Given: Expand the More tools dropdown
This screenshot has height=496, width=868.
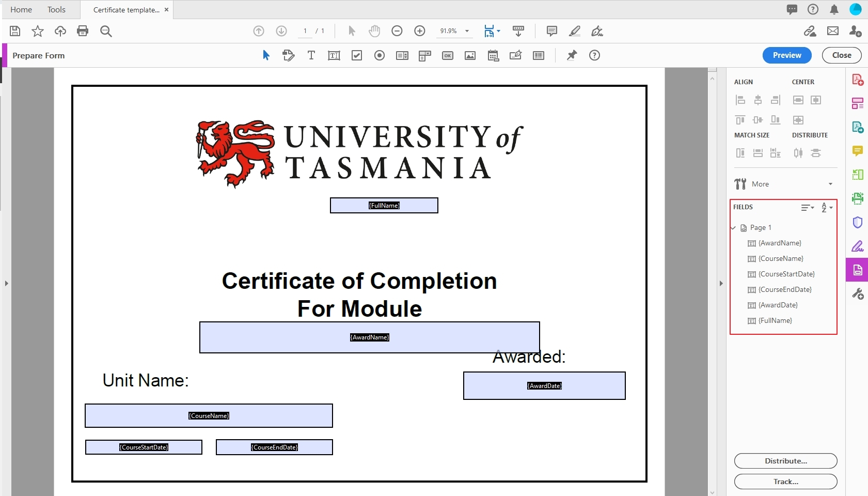Looking at the screenshot, I should click(830, 184).
